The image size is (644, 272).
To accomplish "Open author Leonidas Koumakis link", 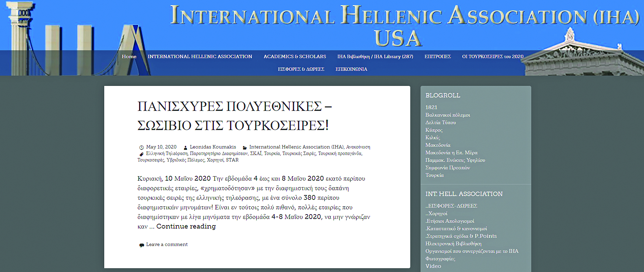I will [x=213, y=147].
